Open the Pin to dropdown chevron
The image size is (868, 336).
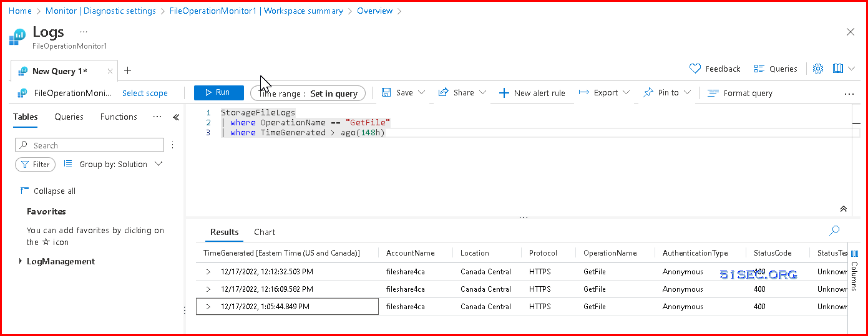click(x=687, y=92)
